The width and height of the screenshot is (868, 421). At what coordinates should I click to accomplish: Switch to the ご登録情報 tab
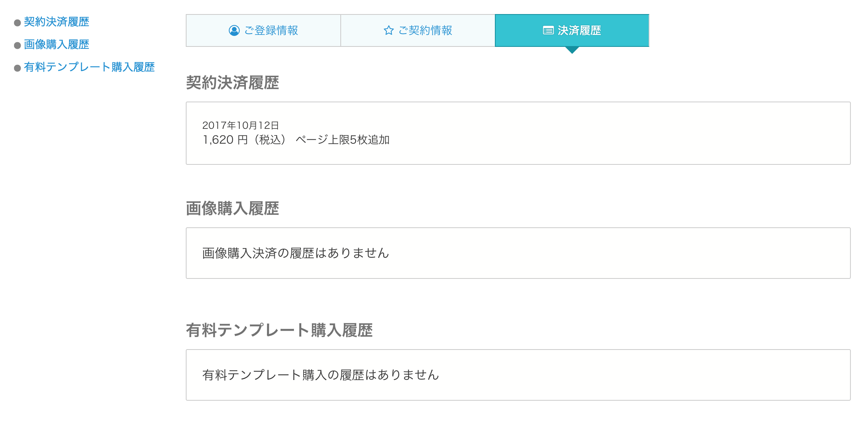[x=263, y=30]
